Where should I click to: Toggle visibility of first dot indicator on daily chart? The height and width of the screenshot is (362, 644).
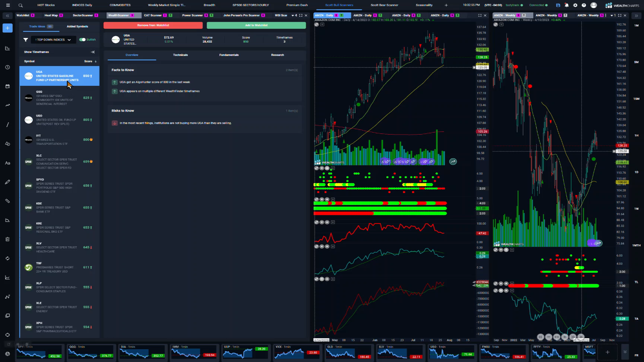click(x=316, y=168)
